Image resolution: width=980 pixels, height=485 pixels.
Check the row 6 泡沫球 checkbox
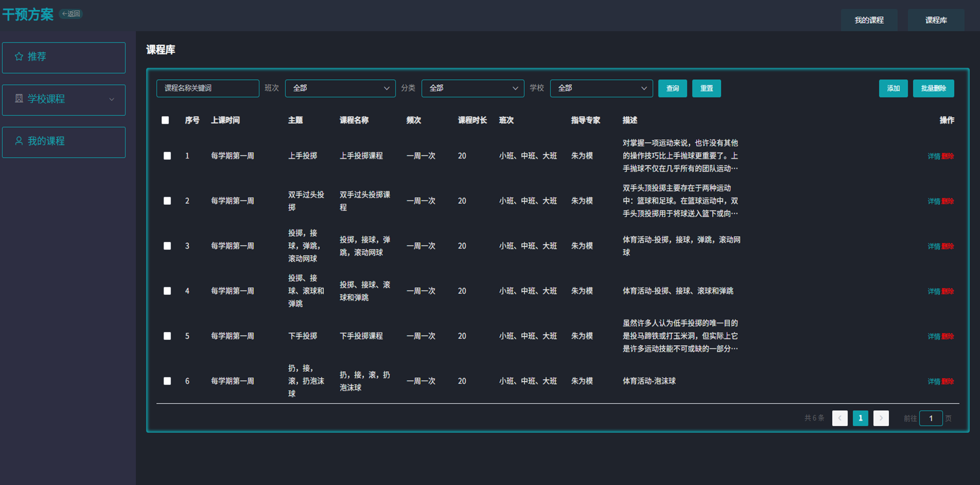[167, 381]
